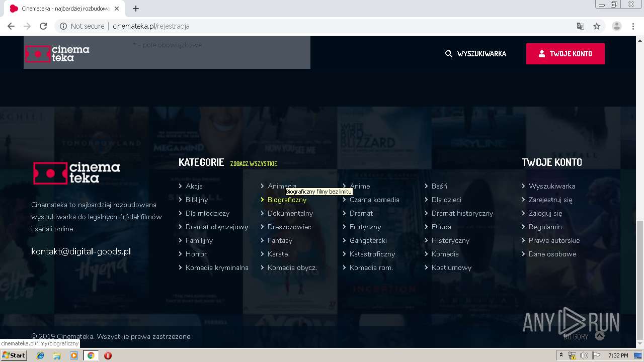Screen dimensions: 644x362
Task: Open the Czarna komedia category
Action: (x=374, y=200)
